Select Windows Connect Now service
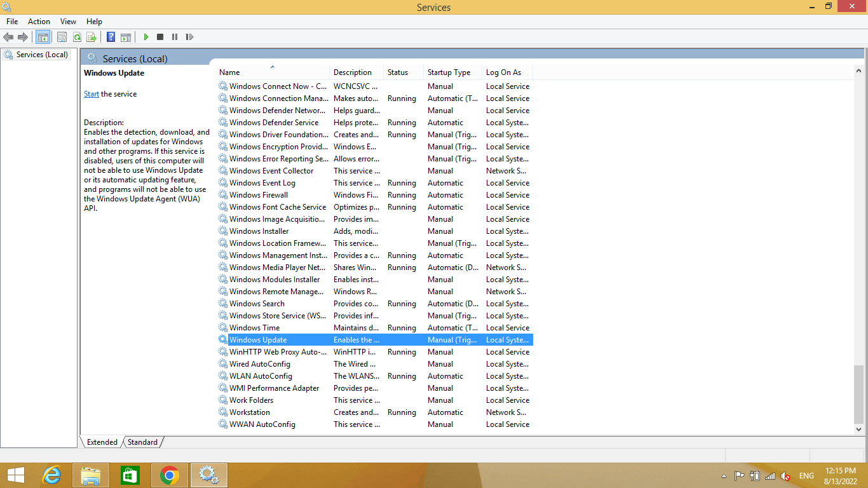 click(375, 86)
